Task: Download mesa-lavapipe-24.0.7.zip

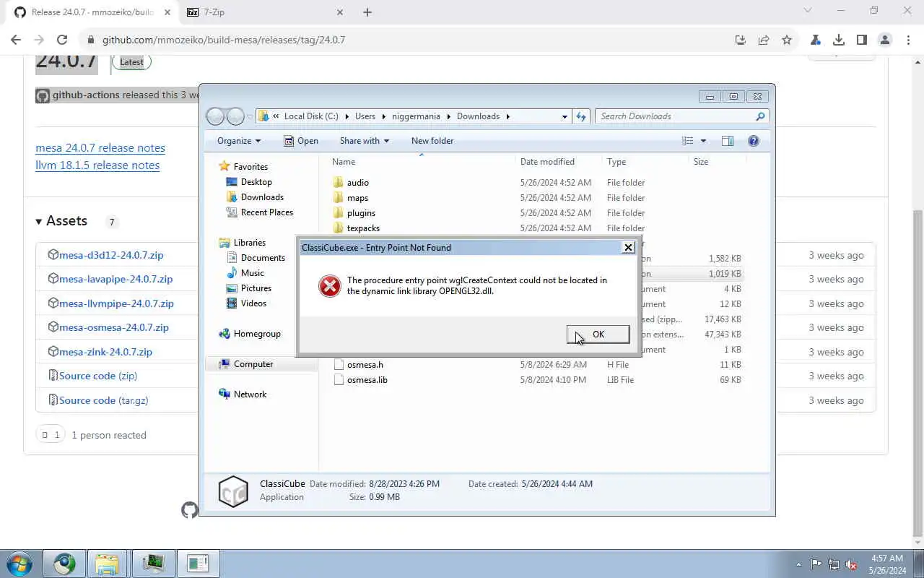Action: pyautogui.click(x=115, y=279)
